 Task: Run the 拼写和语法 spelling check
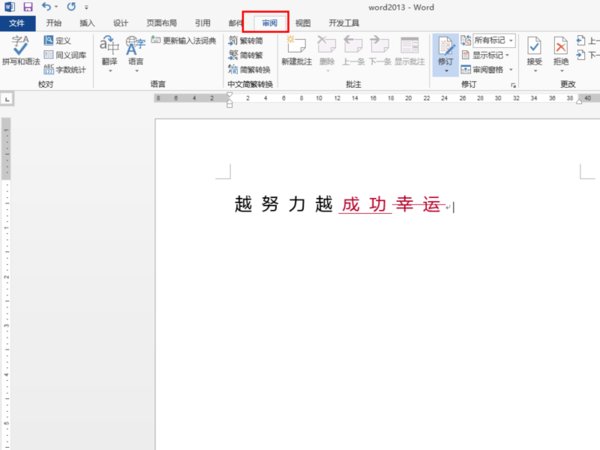point(20,51)
